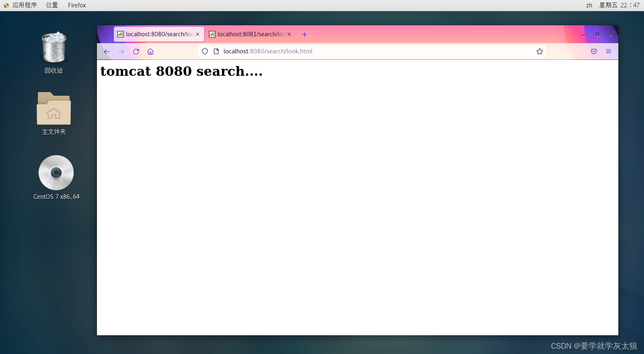This screenshot has height=354, width=644.
Task: Close the Firefox window
Action: (611, 35)
